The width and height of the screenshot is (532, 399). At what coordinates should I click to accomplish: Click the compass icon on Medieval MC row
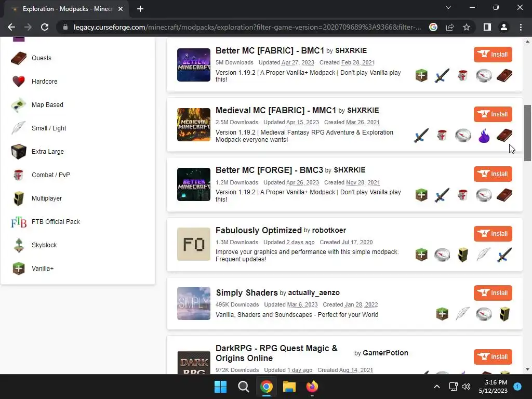point(463,136)
